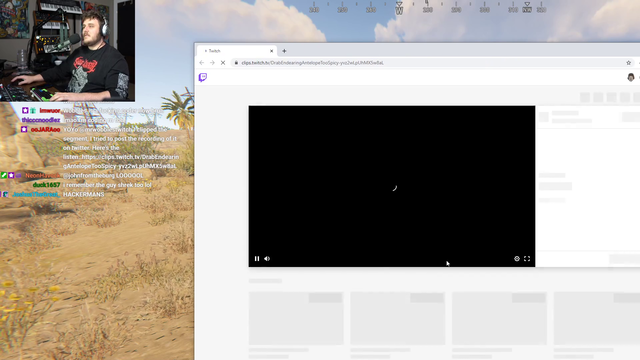The width and height of the screenshot is (640, 360).
Task: Click the Twitch logo in page header
Action: (x=203, y=77)
